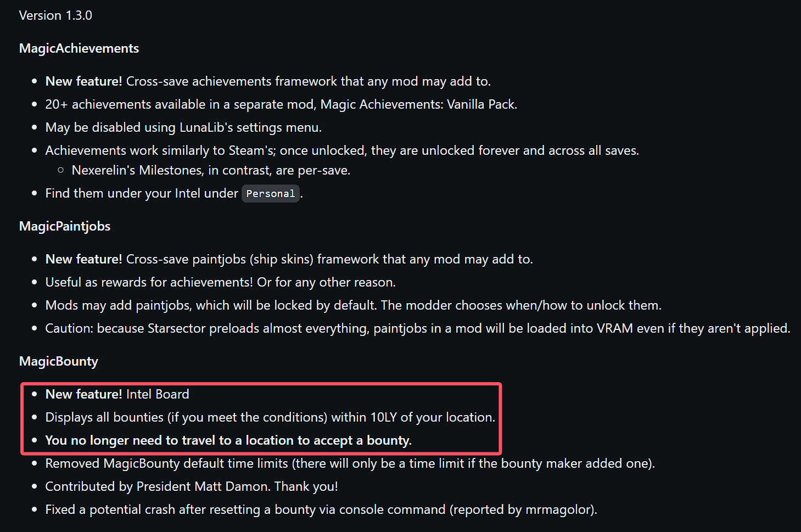Click the Useful as rewards for achievements line
The height and width of the screenshot is (532, 801).
pos(220,282)
